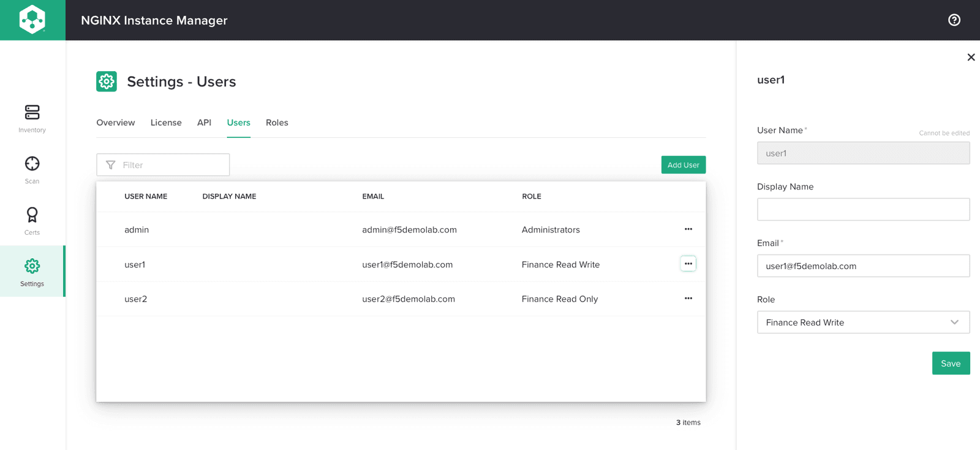Switch to the Roles tab
Viewport: 980px width, 450px height.
click(277, 123)
